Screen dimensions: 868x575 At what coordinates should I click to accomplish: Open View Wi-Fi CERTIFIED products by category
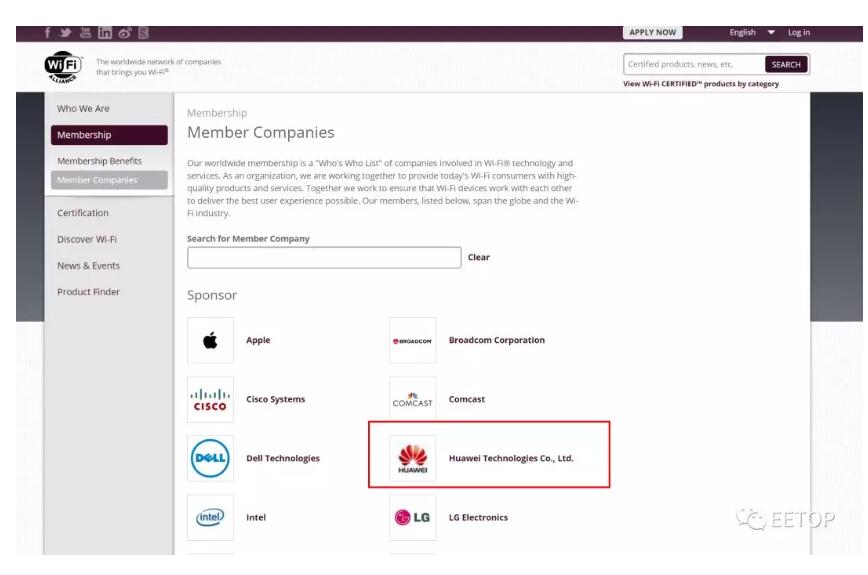click(701, 84)
